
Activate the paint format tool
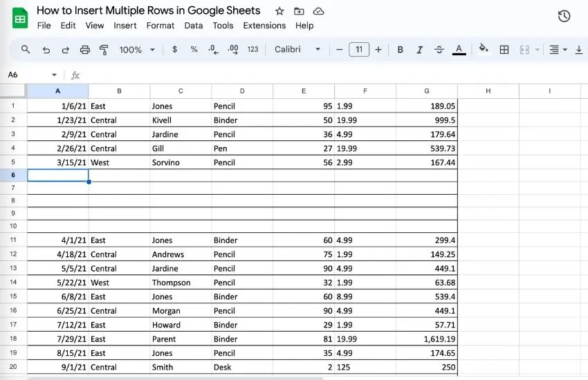tap(104, 50)
